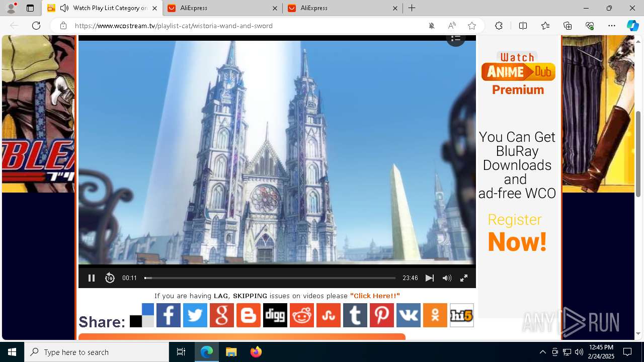This screenshot has width=644, height=362.
Task: Click the page vertical scrollbar
Action: 638,153
